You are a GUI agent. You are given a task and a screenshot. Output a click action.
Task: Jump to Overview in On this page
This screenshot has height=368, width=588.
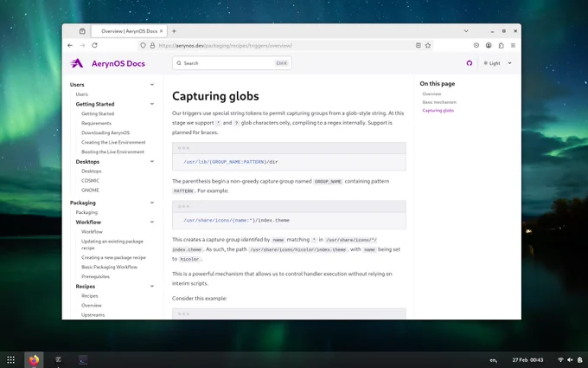pos(431,94)
